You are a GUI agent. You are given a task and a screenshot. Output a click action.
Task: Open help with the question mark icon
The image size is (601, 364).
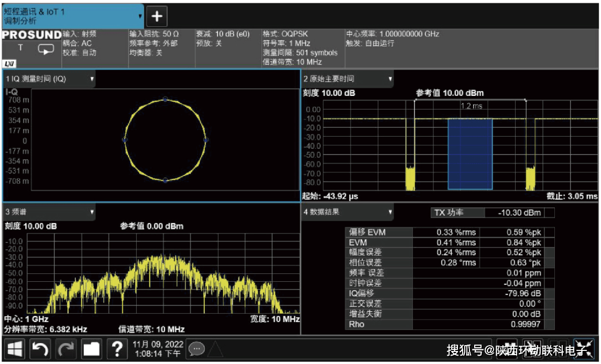[117, 349]
